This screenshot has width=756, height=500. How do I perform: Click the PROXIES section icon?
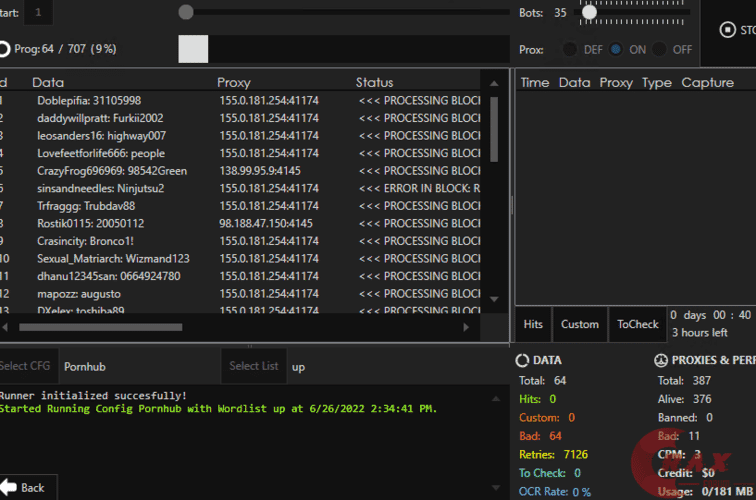[660, 360]
